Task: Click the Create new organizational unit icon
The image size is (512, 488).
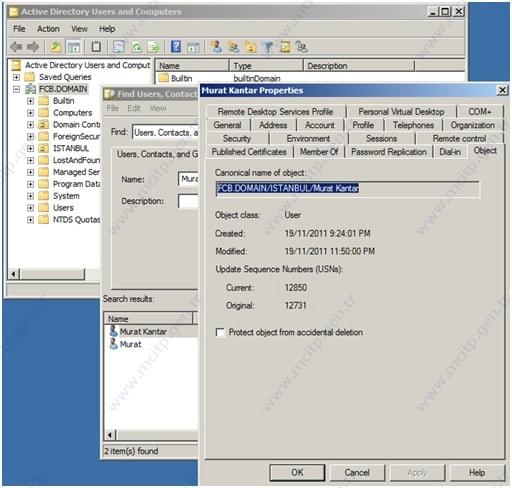Action: 251,47
